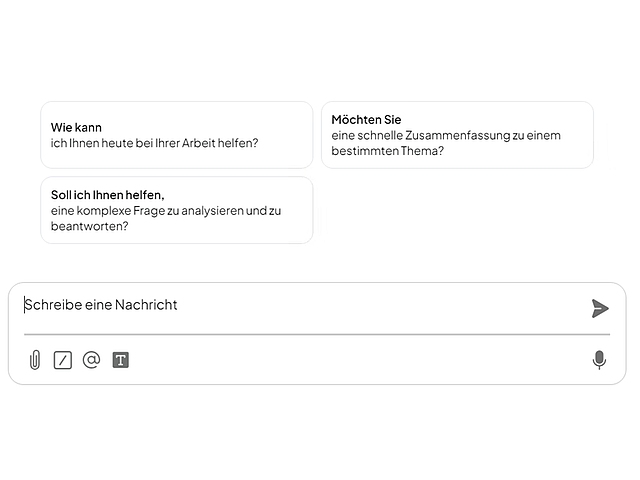The width and height of the screenshot is (640, 480).
Task: Start voice input with the microphone icon
Action: [x=599, y=360]
